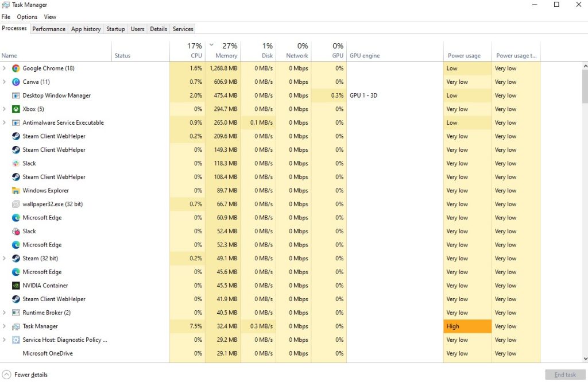Select the Processes tab
588x385 pixels.
14,28
